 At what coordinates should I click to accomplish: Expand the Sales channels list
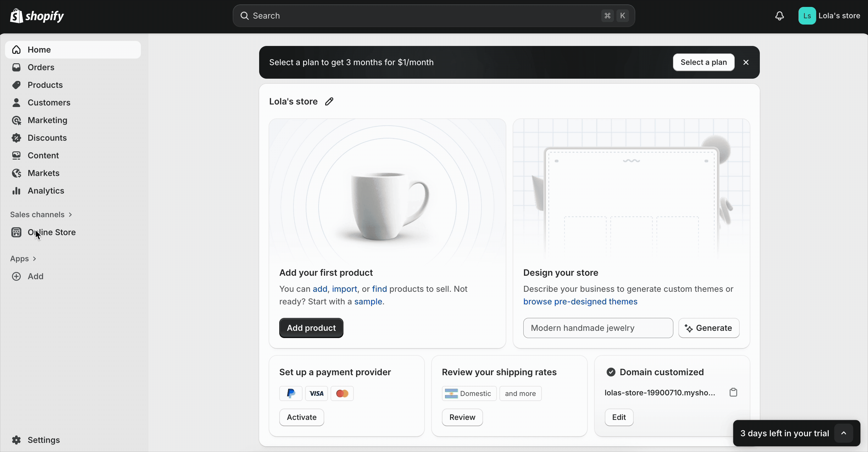tap(42, 215)
